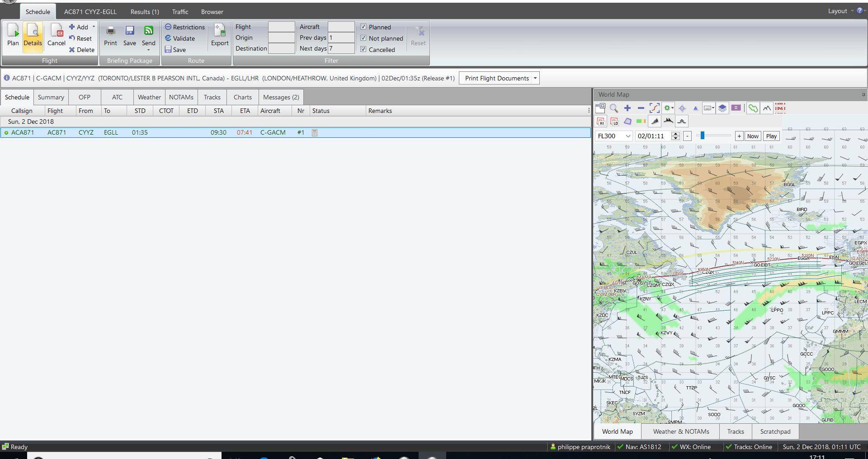This screenshot has height=459, width=868.
Task: Show high pressure centers with the HI icon
Action: [x=601, y=121]
